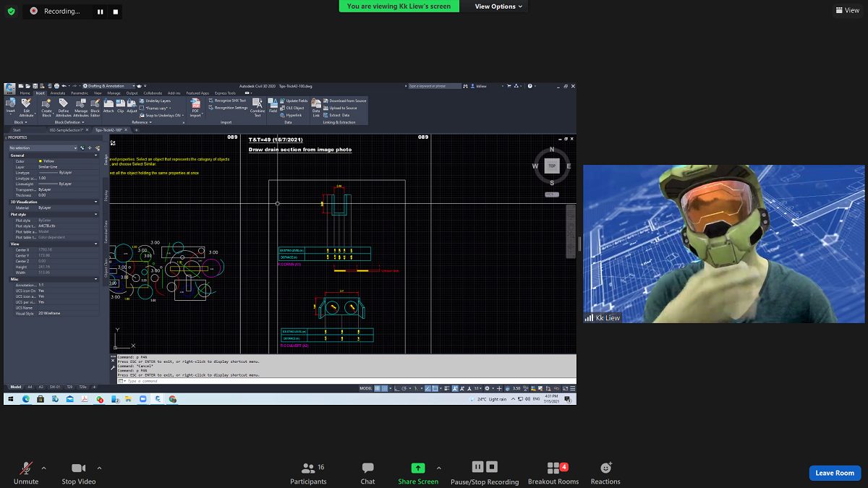
Task: Click the customization menu icon in status bar
Action: [572, 388]
